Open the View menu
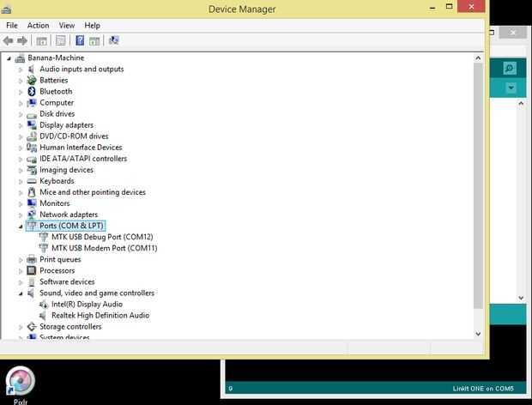The width and height of the screenshot is (532, 405). (x=67, y=26)
